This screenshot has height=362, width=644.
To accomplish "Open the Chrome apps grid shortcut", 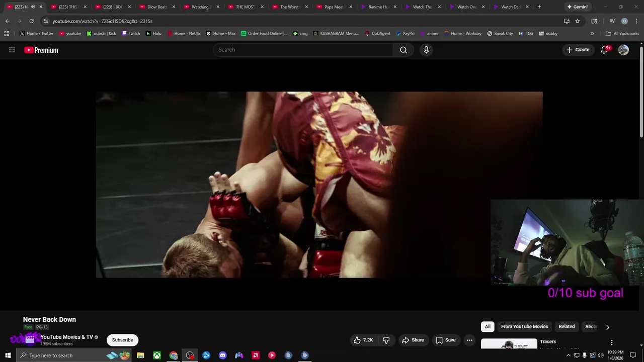I will tap(7, 33).
